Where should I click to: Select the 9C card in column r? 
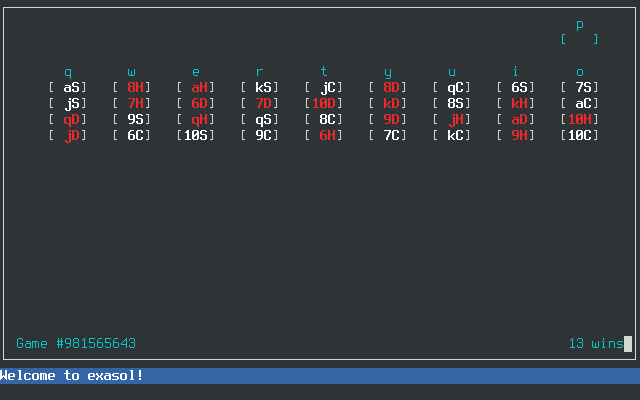pos(260,135)
